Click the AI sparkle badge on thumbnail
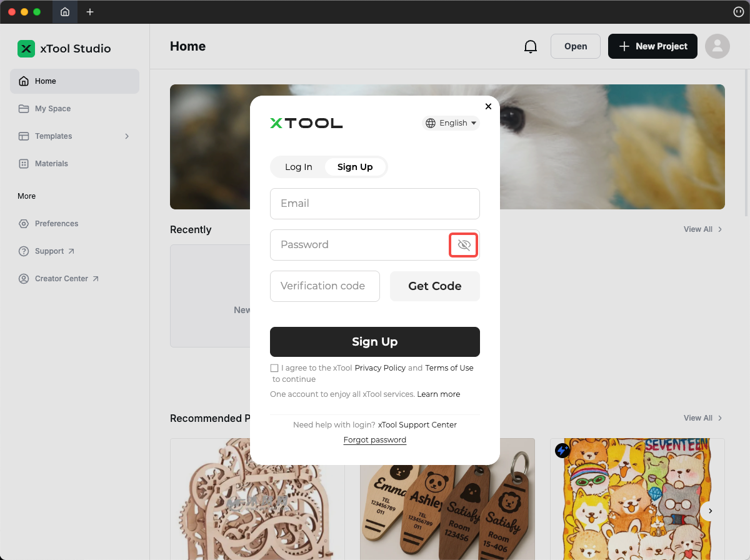750x560 pixels. pos(562,450)
